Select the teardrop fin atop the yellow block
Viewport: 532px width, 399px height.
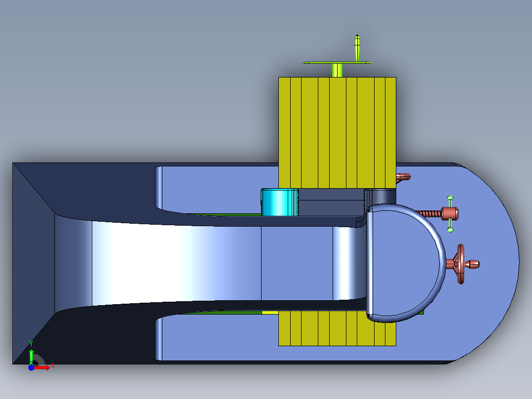(x=357, y=48)
